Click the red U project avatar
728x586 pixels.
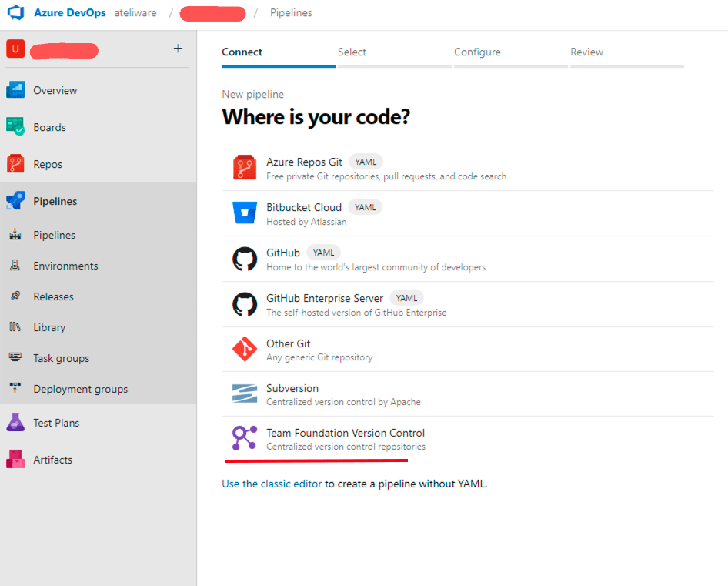[15, 49]
